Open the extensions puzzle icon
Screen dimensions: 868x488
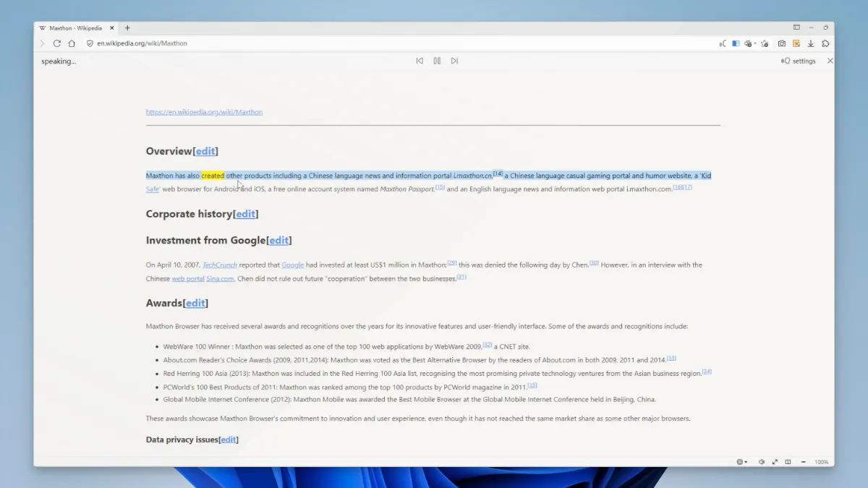point(825,43)
